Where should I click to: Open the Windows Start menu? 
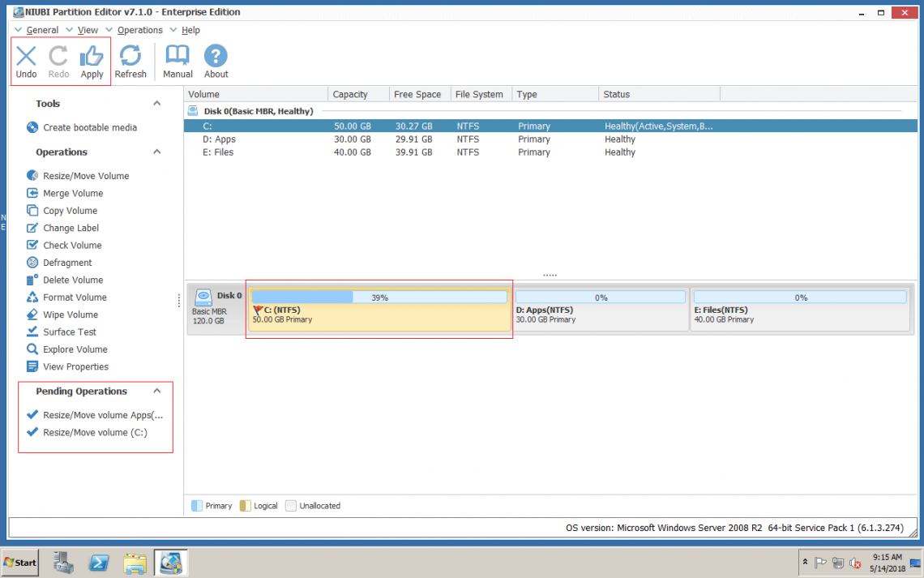(x=19, y=562)
